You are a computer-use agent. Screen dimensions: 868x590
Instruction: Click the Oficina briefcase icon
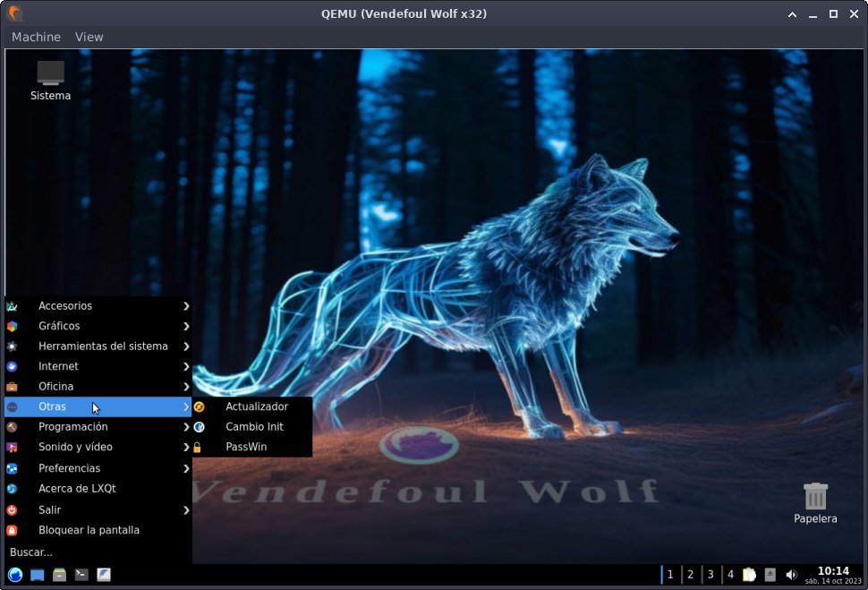click(13, 387)
